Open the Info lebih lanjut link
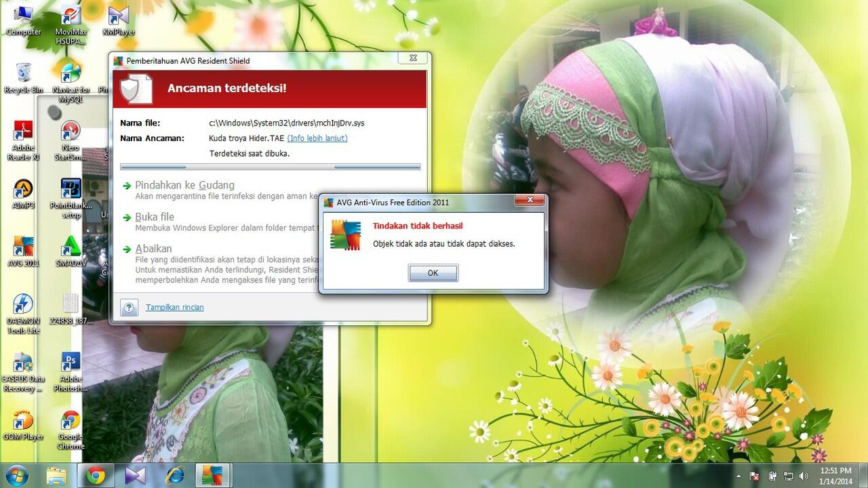 point(317,138)
